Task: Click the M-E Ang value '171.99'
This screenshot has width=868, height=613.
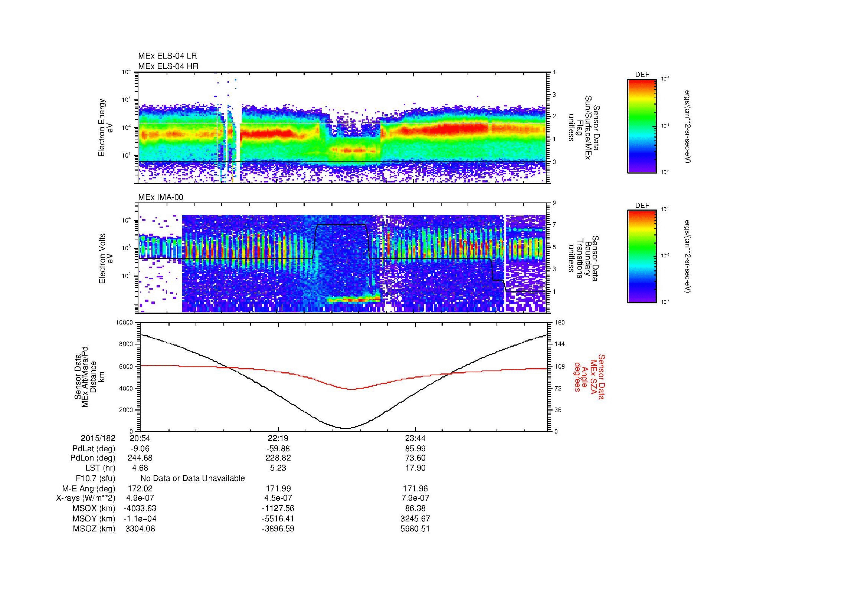Action: [x=278, y=488]
